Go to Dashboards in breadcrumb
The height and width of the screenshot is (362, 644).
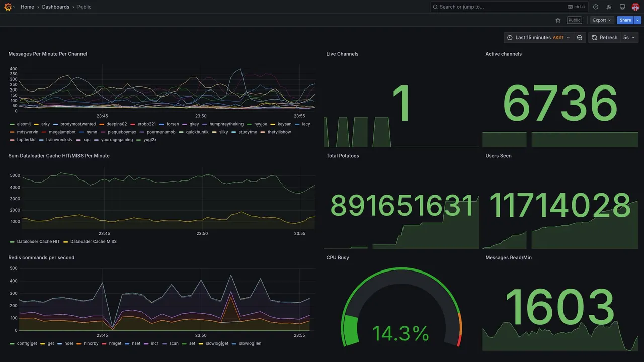(x=56, y=7)
